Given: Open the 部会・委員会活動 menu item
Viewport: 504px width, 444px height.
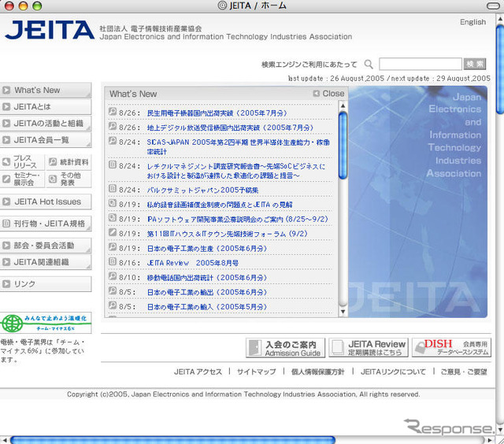Looking at the screenshot, I should click(x=46, y=246).
